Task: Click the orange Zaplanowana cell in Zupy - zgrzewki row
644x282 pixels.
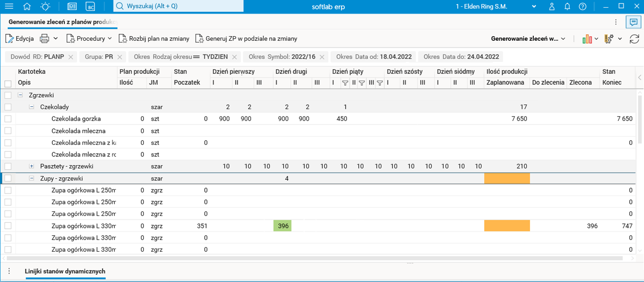Action: (507, 178)
